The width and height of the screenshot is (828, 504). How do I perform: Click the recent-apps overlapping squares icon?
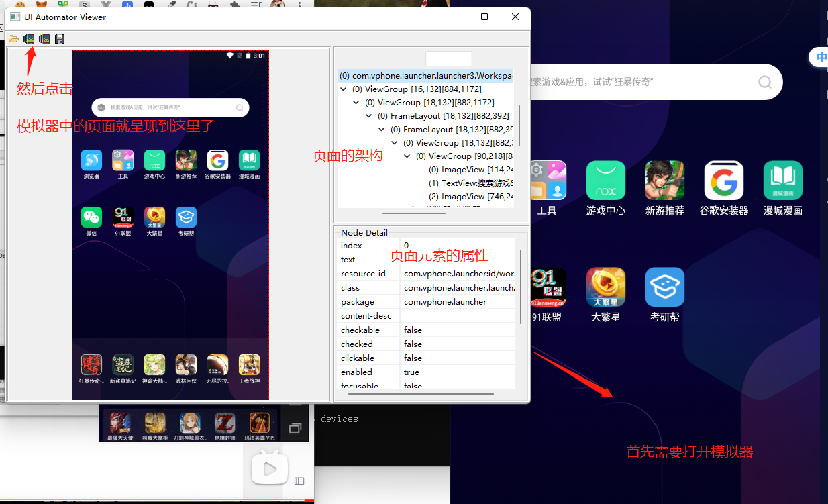tap(295, 427)
